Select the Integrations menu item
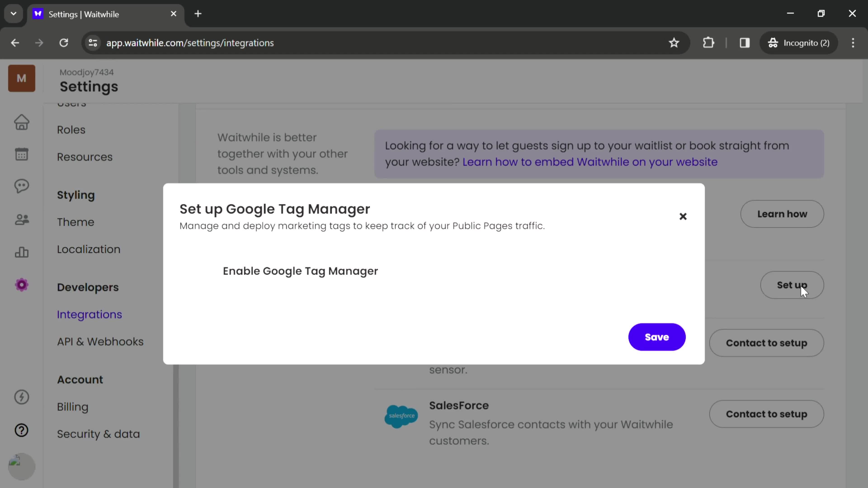Viewport: 868px width, 488px height. coord(90,314)
